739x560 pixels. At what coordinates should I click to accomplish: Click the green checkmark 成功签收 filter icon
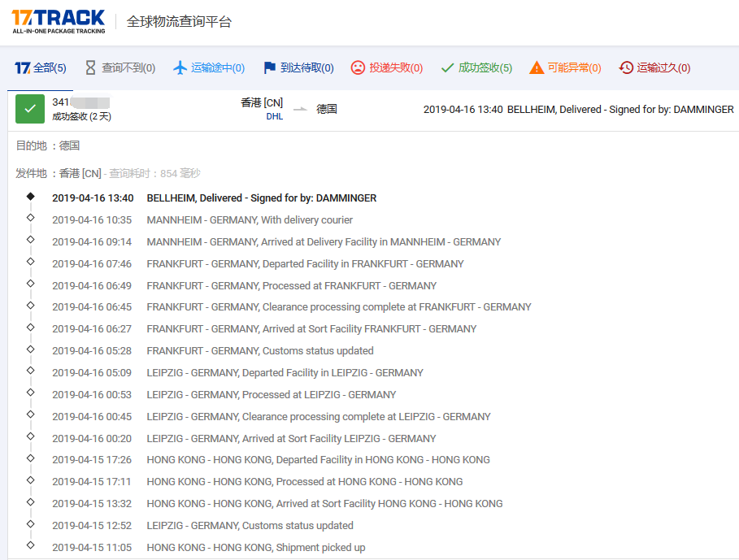447,68
